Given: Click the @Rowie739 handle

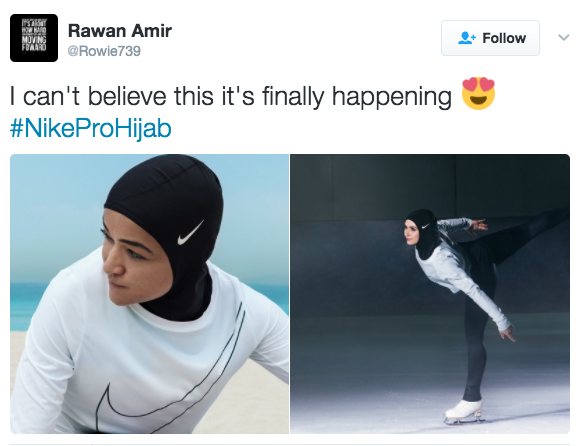Looking at the screenshot, I should [x=104, y=51].
